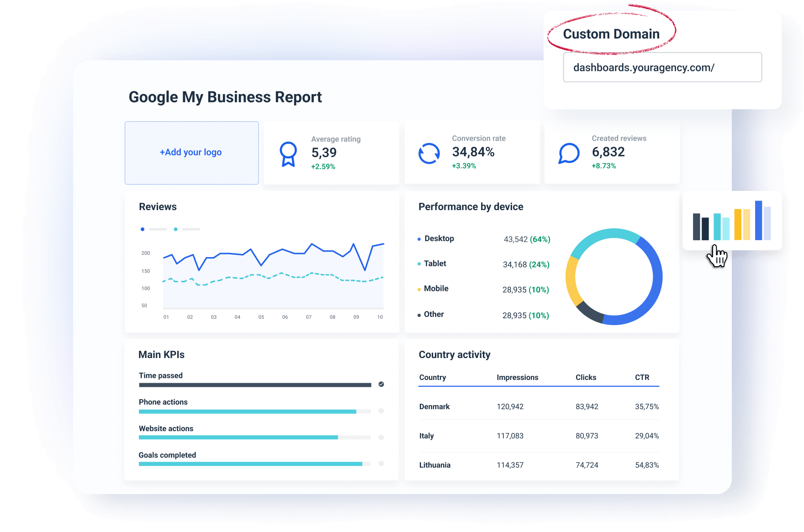The image size is (804, 532).
Task: Select the Tablet legend bullet
Action: (418, 263)
